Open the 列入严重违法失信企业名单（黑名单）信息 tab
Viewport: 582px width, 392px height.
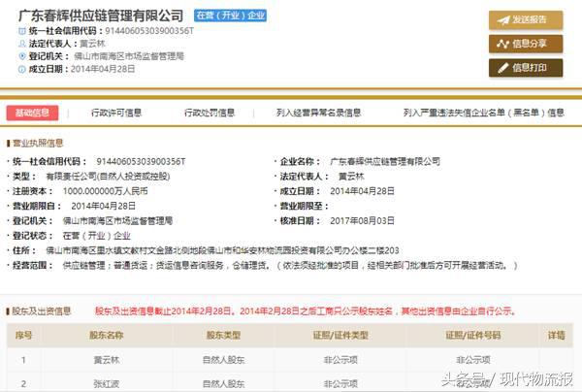[x=484, y=113]
